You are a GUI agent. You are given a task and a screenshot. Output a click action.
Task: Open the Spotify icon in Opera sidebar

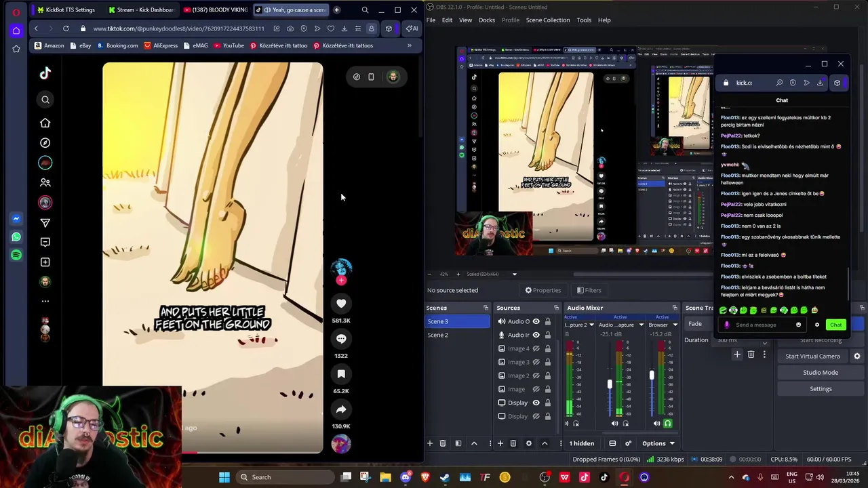(16, 255)
